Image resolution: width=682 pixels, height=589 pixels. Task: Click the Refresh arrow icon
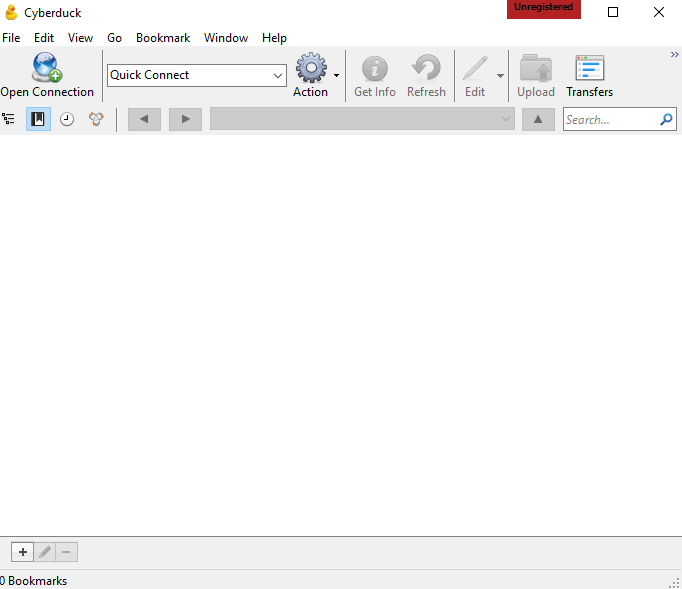pyautogui.click(x=426, y=68)
